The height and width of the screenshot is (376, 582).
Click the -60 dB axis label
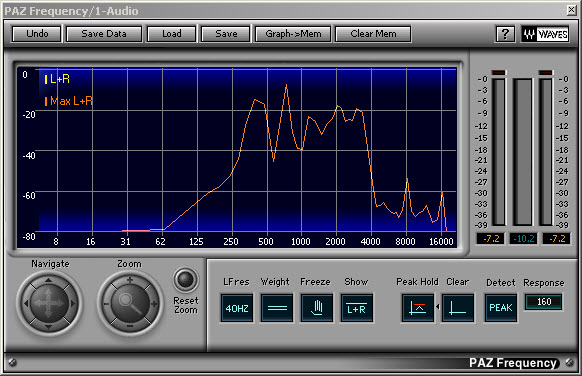click(x=29, y=196)
